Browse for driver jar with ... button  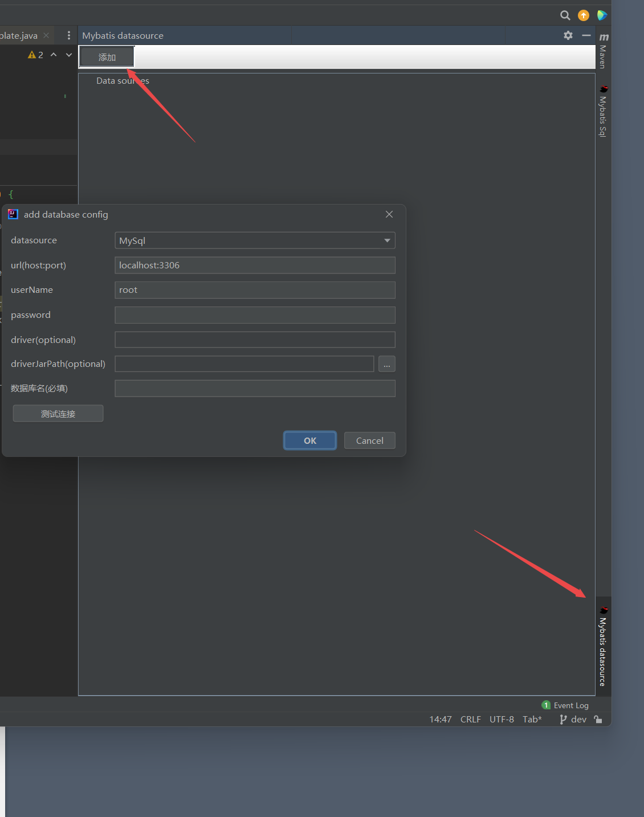[x=386, y=363]
